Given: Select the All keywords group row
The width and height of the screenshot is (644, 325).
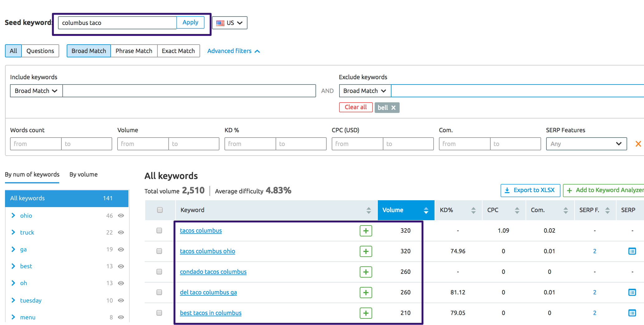Looking at the screenshot, I should click(67, 198).
